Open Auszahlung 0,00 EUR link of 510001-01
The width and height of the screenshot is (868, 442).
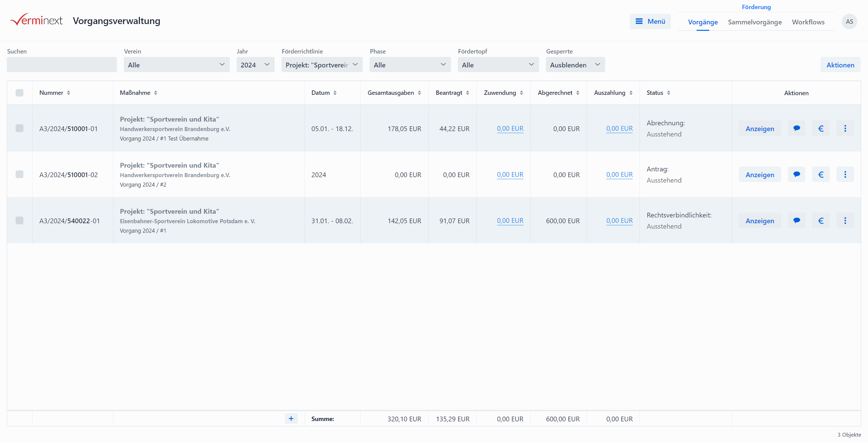(x=619, y=128)
